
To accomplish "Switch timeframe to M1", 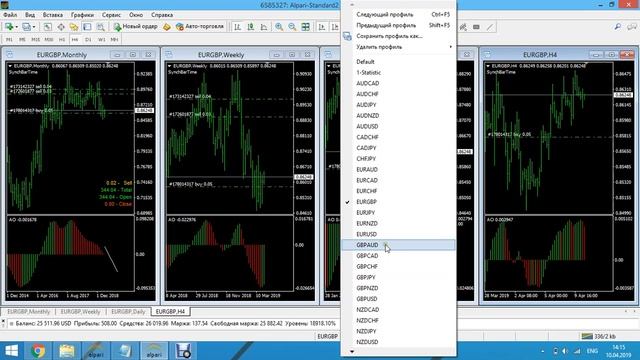I will click(9, 40).
